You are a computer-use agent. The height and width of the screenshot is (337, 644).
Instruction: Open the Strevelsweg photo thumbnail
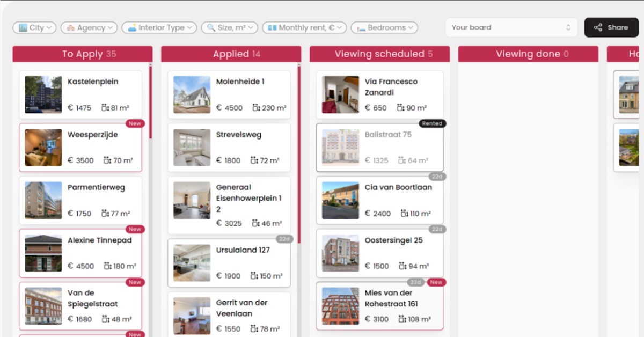click(x=192, y=148)
